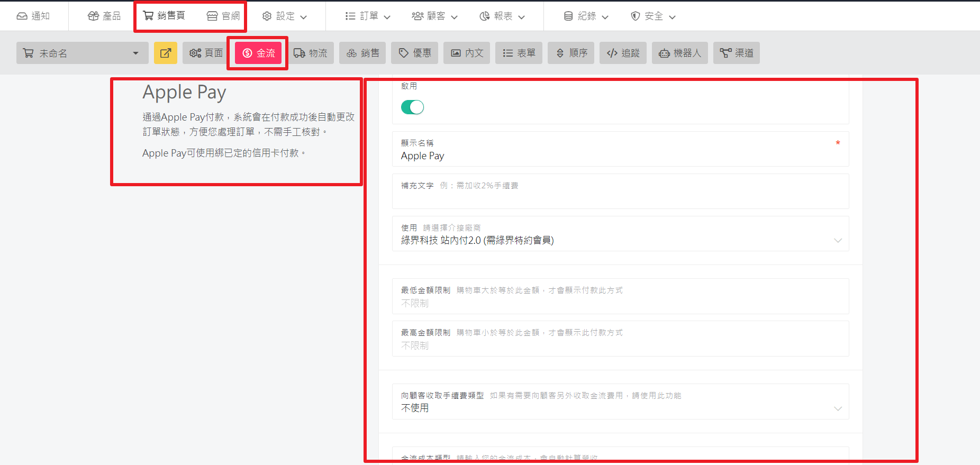
Task: Open the 物流 logistics tab
Action: [x=311, y=53]
